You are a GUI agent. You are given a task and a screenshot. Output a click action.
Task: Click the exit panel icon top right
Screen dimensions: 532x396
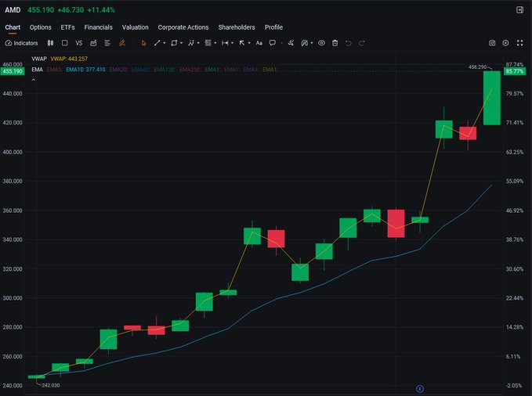click(519, 10)
